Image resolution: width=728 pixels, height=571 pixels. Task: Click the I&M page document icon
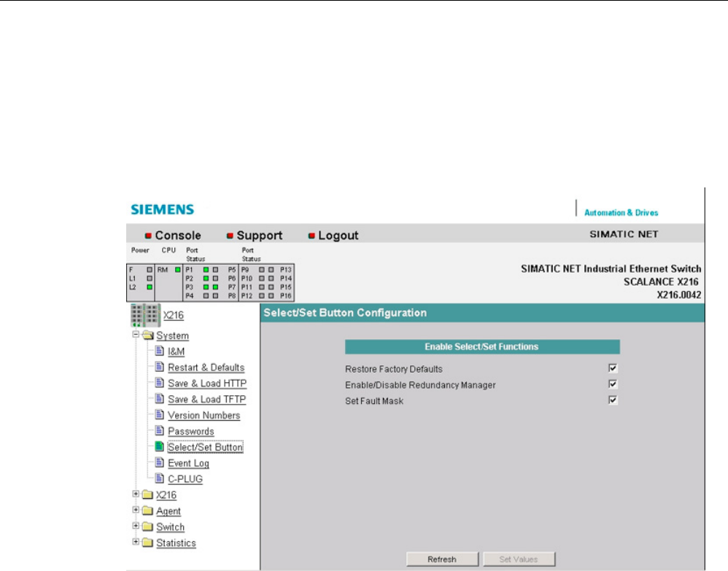pos(159,351)
